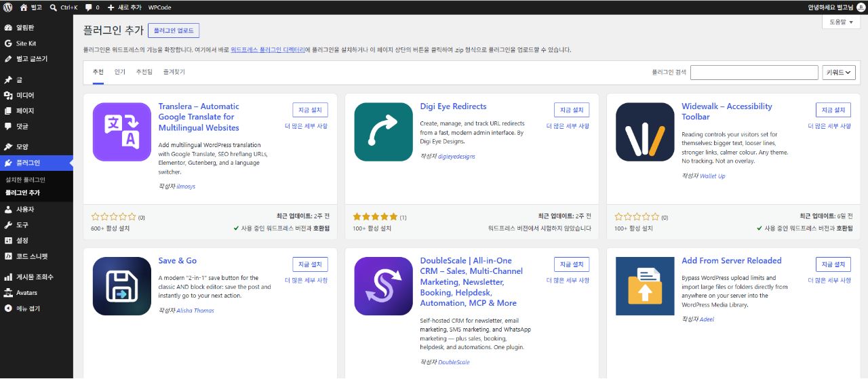The height and width of the screenshot is (379, 868).
Task: Open the user avatar in admin bar
Action: point(861,7)
